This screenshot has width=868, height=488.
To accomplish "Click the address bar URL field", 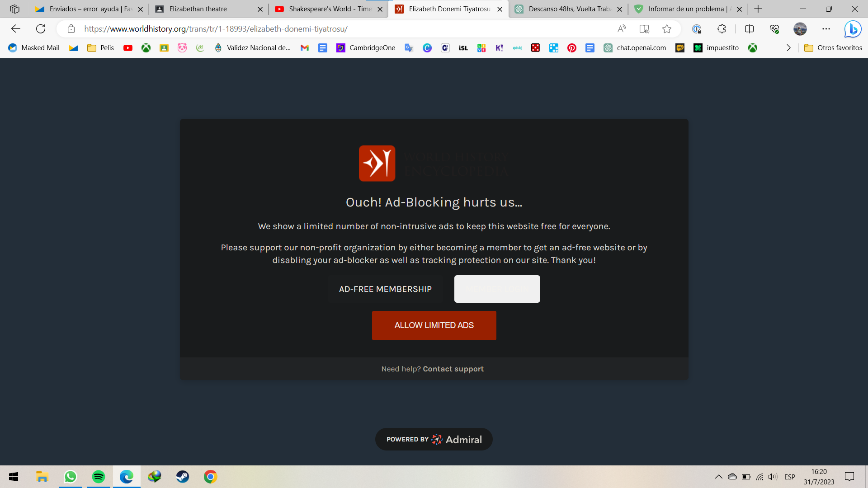I will point(344,29).
